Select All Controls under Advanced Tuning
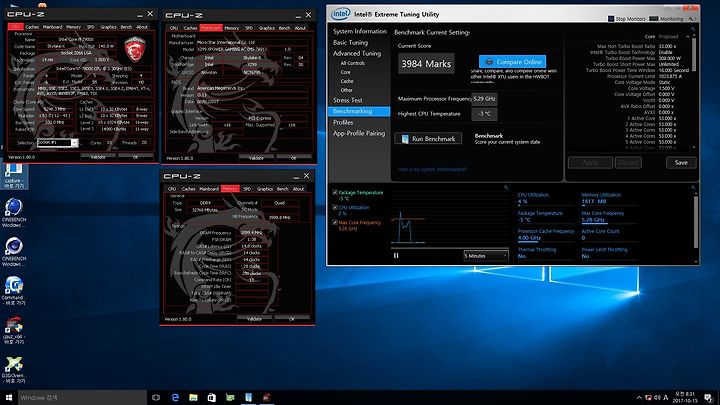Image resolution: width=720 pixels, height=405 pixels. [353, 63]
